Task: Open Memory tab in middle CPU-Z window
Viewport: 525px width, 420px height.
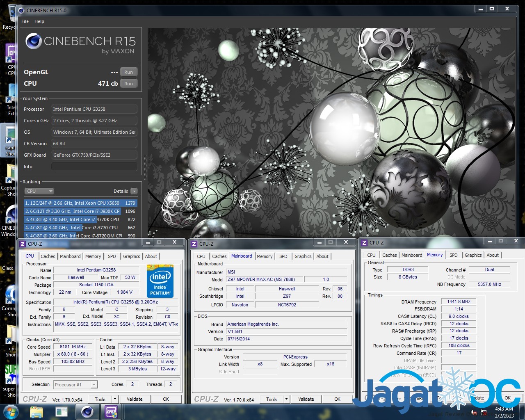Action: pos(265,256)
